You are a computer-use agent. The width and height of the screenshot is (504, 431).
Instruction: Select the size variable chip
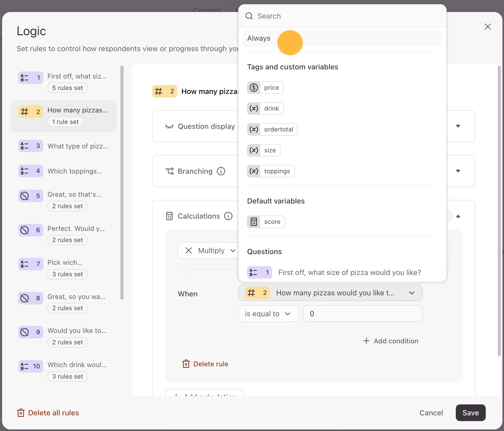pyautogui.click(x=263, y=150)
